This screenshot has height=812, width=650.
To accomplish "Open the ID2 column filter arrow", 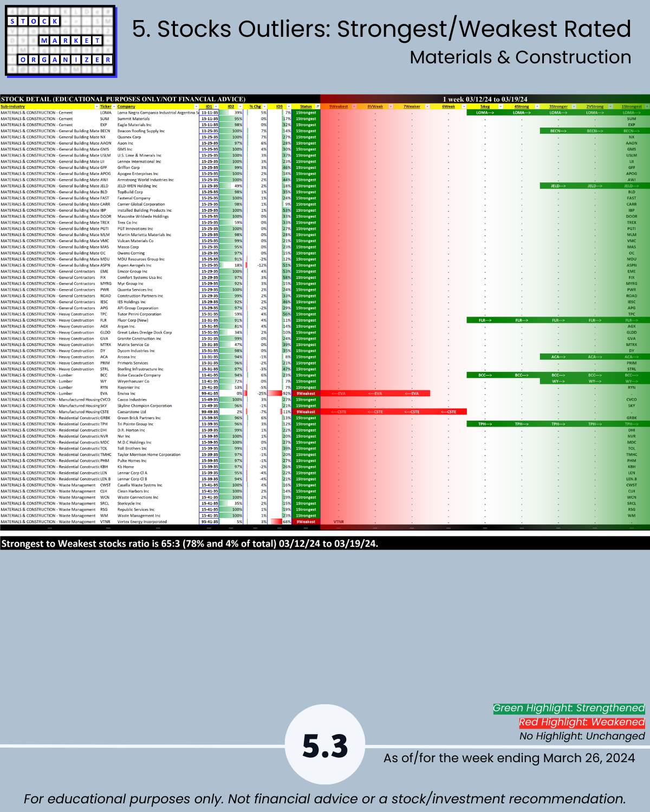I will pyautogui.click(x=240, y=107).
